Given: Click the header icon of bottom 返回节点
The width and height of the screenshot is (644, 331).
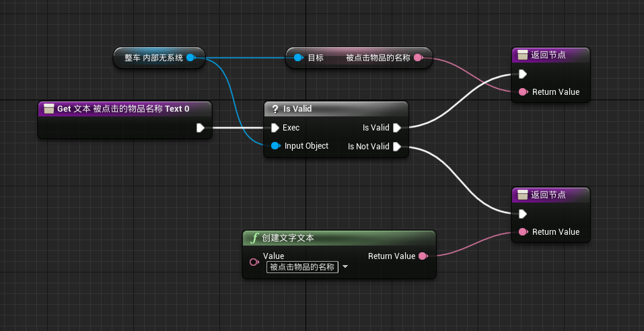Looking at the screenshot, I should pyautogui.click(x=522, y=195).
